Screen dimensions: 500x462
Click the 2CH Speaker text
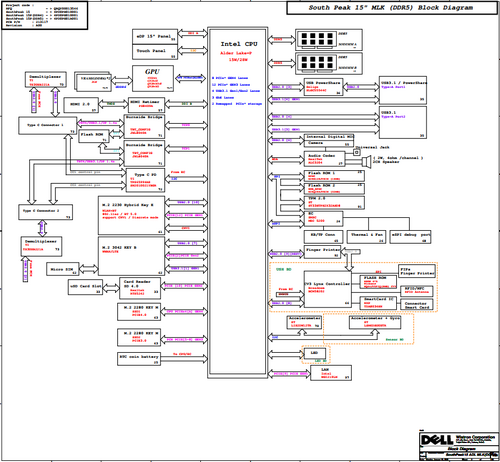(x=386, y=162)
